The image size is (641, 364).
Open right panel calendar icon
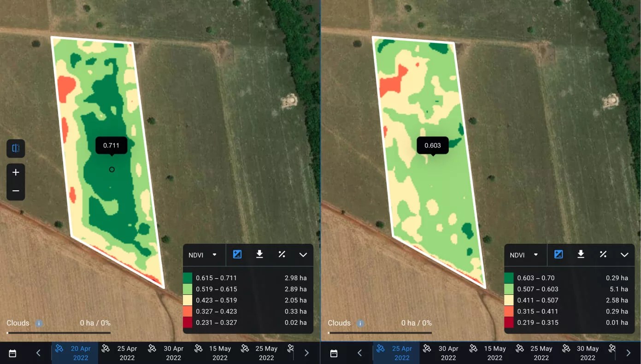click(334, 353)
